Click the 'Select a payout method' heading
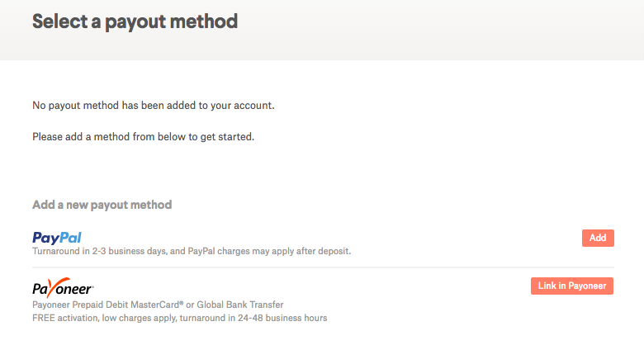The width and height of the screenshot is (644, 345). [135, 21]
